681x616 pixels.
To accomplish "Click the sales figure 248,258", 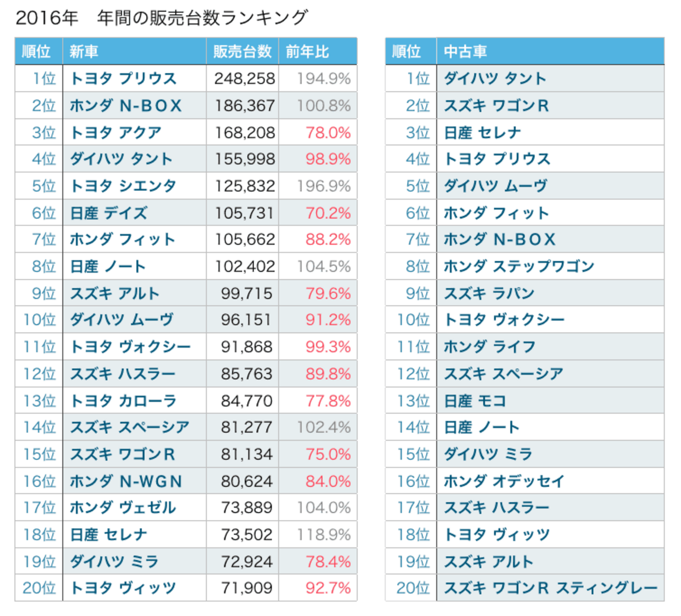I will point(244,79).
